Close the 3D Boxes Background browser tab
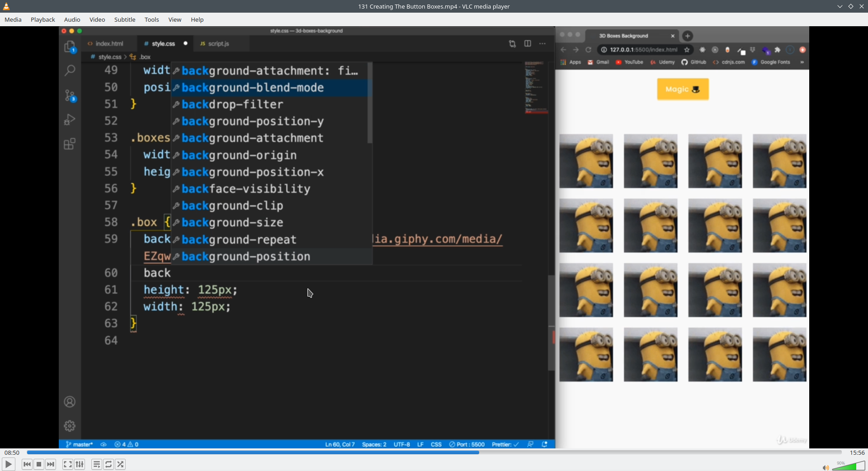 [673, 36]
